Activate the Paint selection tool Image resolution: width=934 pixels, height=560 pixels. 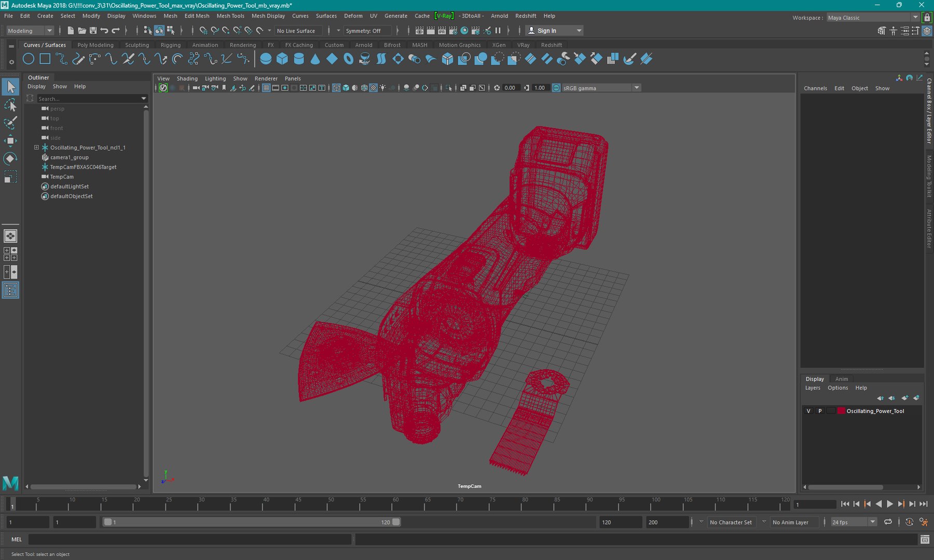[10, 123]
